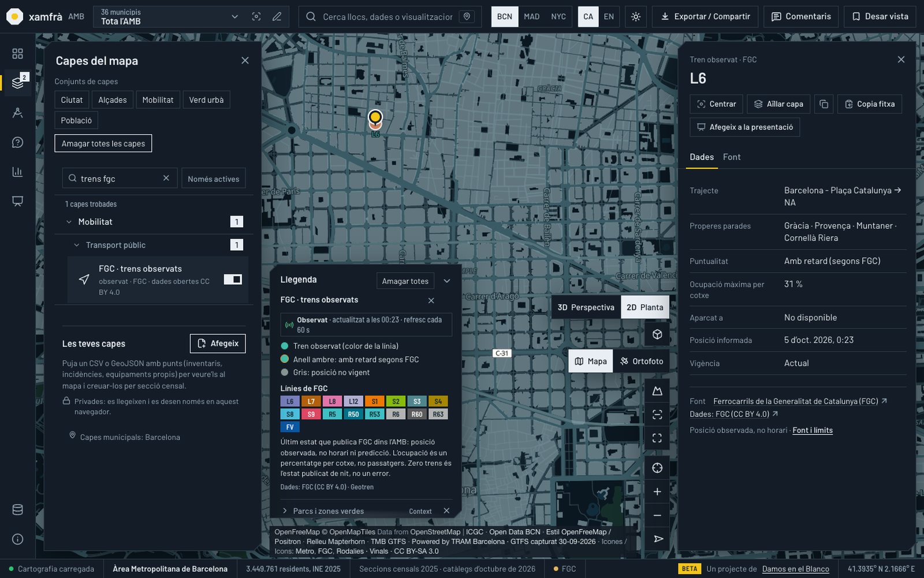This screenshot has width=924, height=578.
Task: Click the locate crosshair map control
Action: coord(657,468)
